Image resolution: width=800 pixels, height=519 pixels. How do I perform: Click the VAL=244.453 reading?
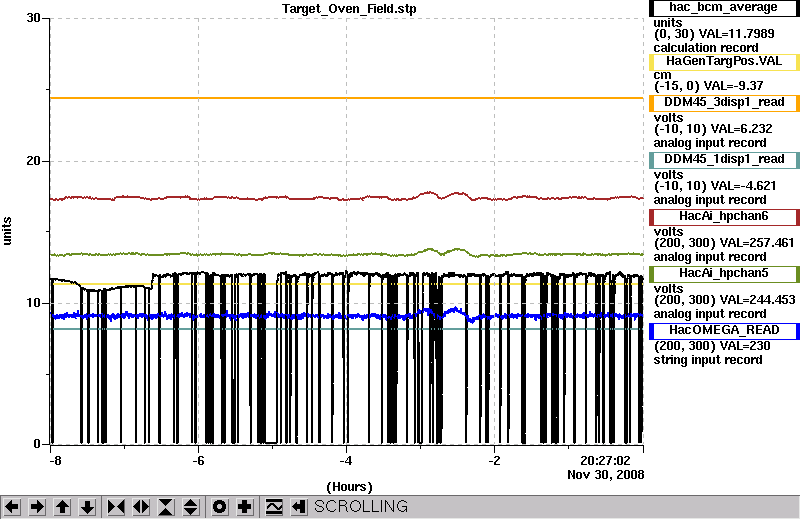point(754,300)
